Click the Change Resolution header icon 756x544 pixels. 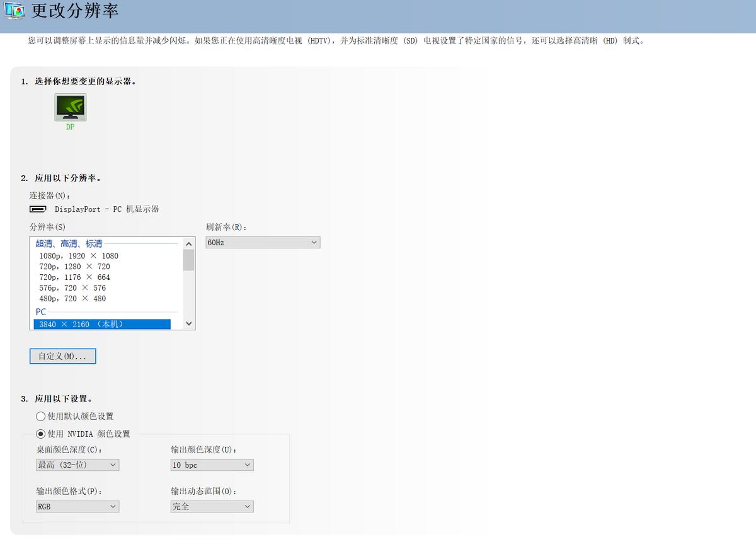coord(15,11)
